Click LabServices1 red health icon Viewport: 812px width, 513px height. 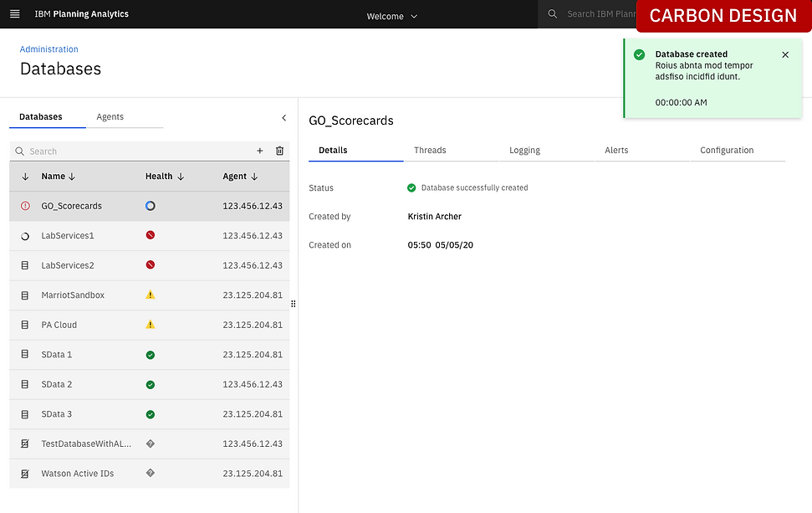[151, 235]
